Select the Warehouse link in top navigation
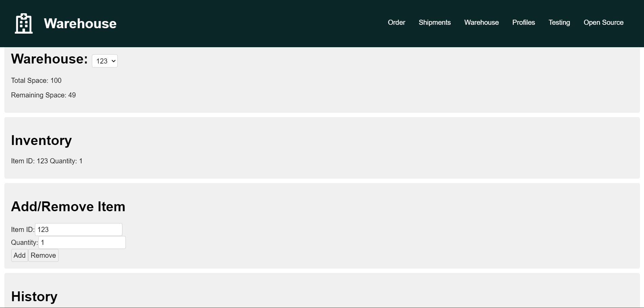The height and width of the screenshot is (308, 644). pos(481,22)
